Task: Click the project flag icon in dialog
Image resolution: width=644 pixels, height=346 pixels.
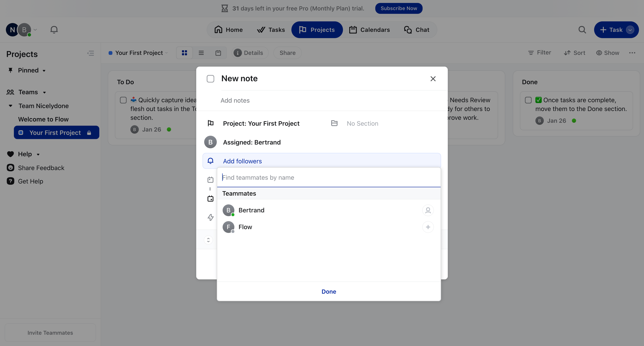Action: pos(211,123)
